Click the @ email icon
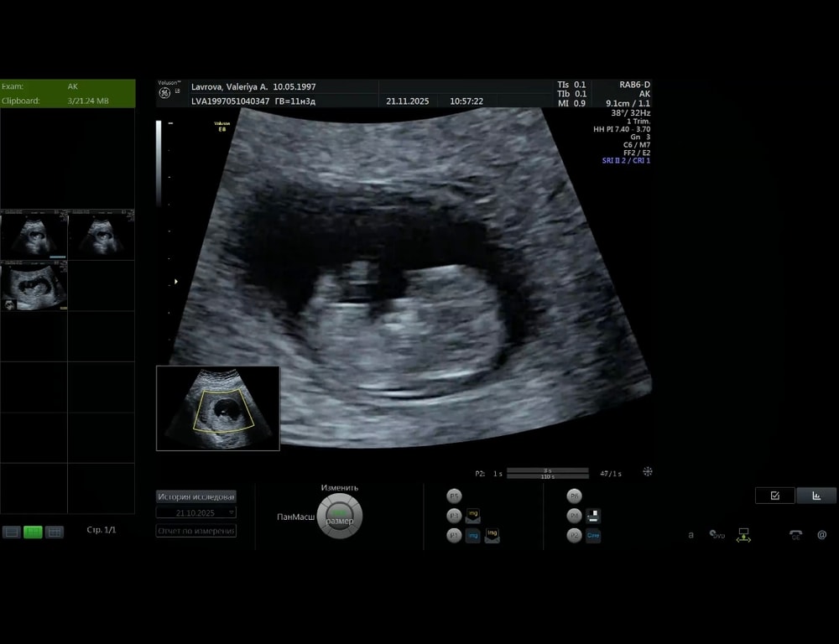This screenshot has height=644, width=839. 821,535
